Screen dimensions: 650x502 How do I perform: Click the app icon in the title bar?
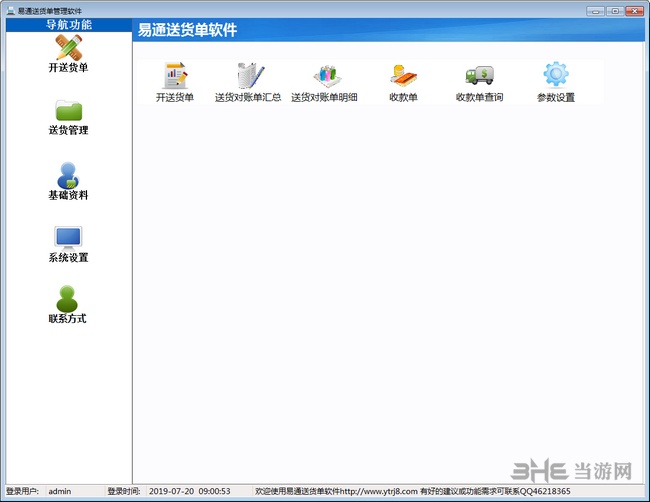click(x=11, y=11)
